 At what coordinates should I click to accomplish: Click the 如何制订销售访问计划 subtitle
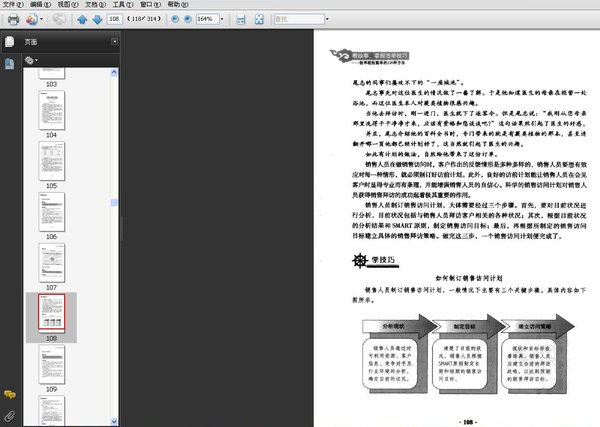coord(469,278)
